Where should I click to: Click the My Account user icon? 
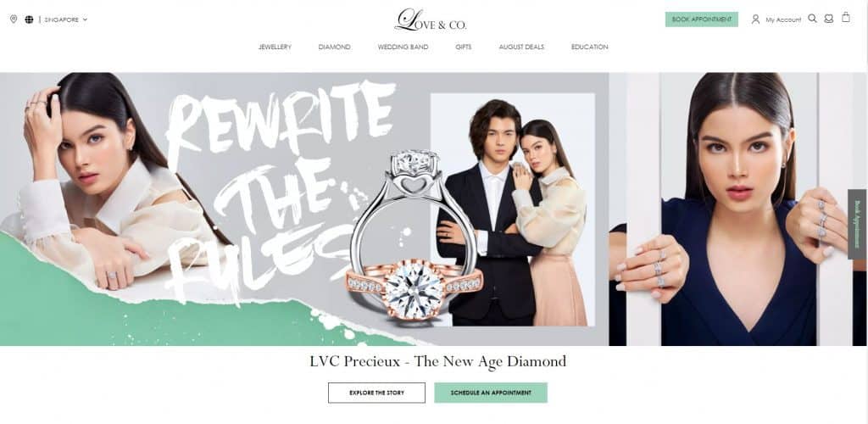pyautogui.click(x=755, y=20)
